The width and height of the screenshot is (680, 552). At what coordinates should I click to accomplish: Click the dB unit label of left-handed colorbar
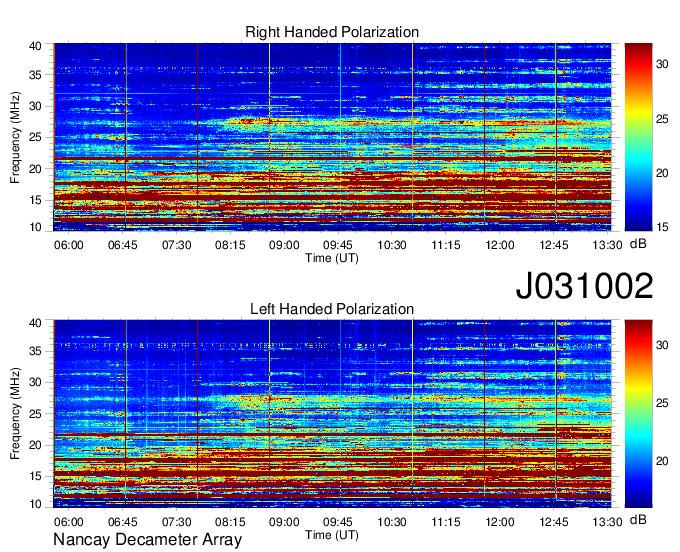click(x=638, y=519)
